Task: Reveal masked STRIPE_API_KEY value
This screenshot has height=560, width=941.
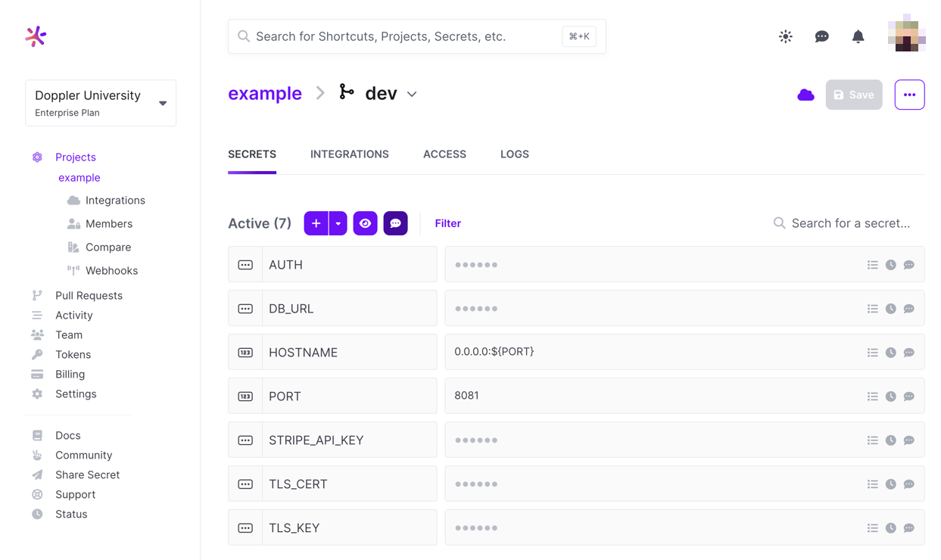Action: (476, 440)
